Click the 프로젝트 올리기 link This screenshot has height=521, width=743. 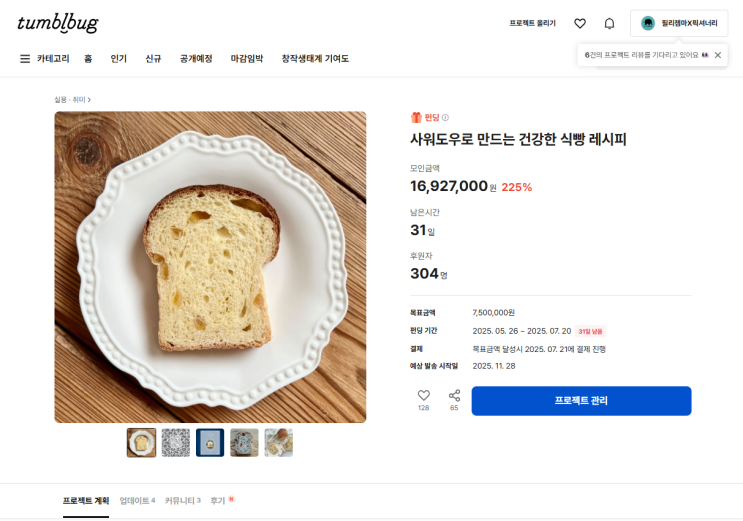(532, 23)
